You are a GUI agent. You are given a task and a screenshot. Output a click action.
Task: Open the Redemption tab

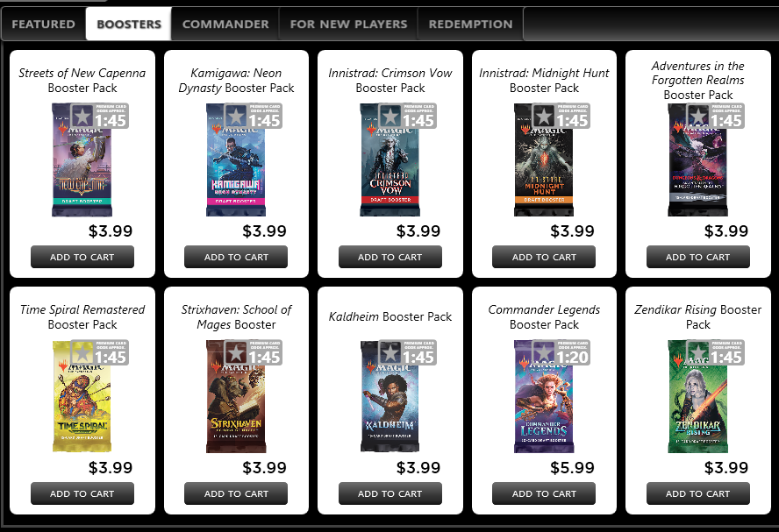pyautogui.click(x=470, y=24)
